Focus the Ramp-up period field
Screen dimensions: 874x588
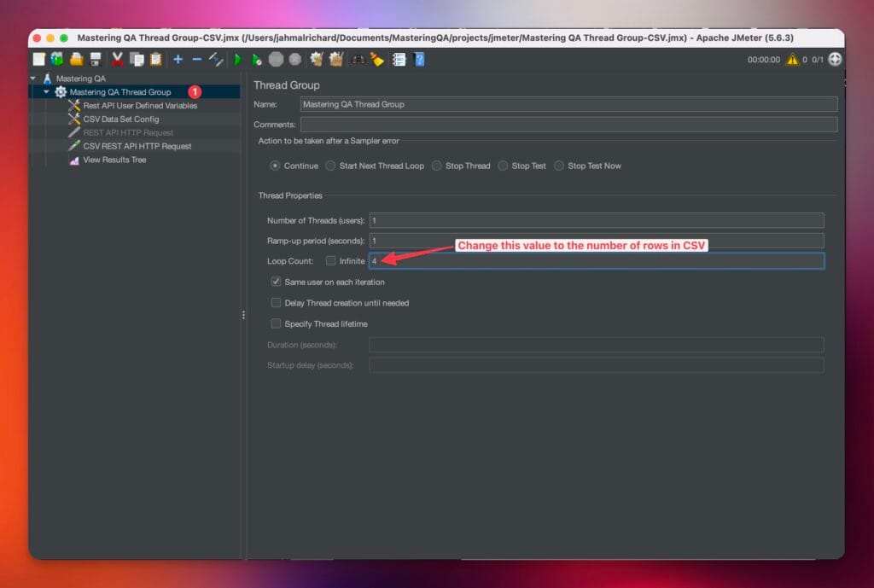(x=597, y=241)
